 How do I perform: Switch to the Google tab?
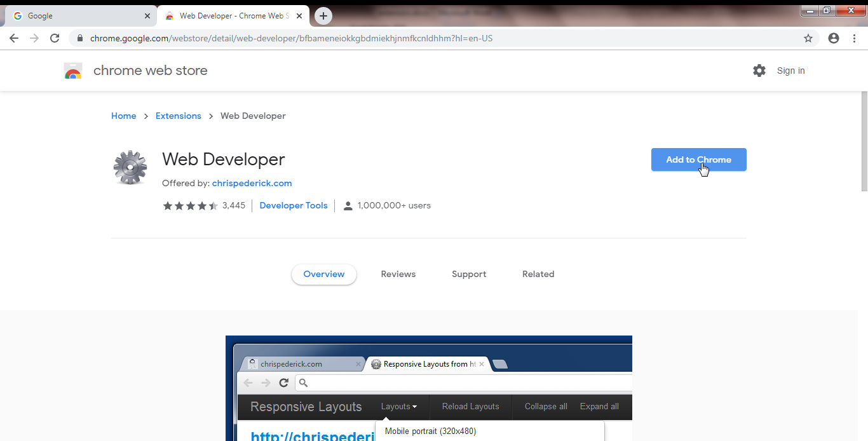pos(79,16)
